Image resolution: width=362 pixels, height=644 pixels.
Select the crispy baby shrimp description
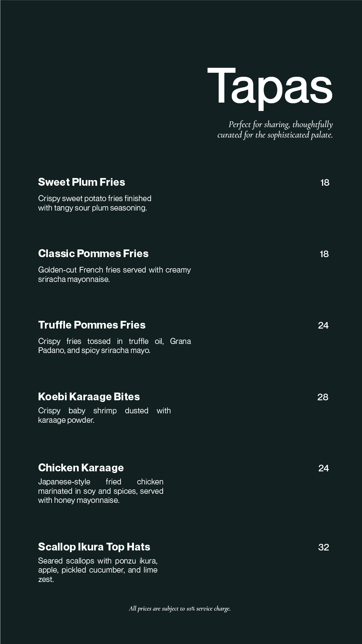coord(104,415)
